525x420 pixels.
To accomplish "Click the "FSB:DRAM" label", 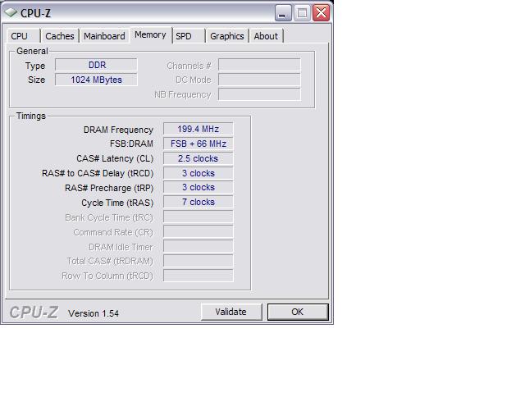I will [131, 144].
